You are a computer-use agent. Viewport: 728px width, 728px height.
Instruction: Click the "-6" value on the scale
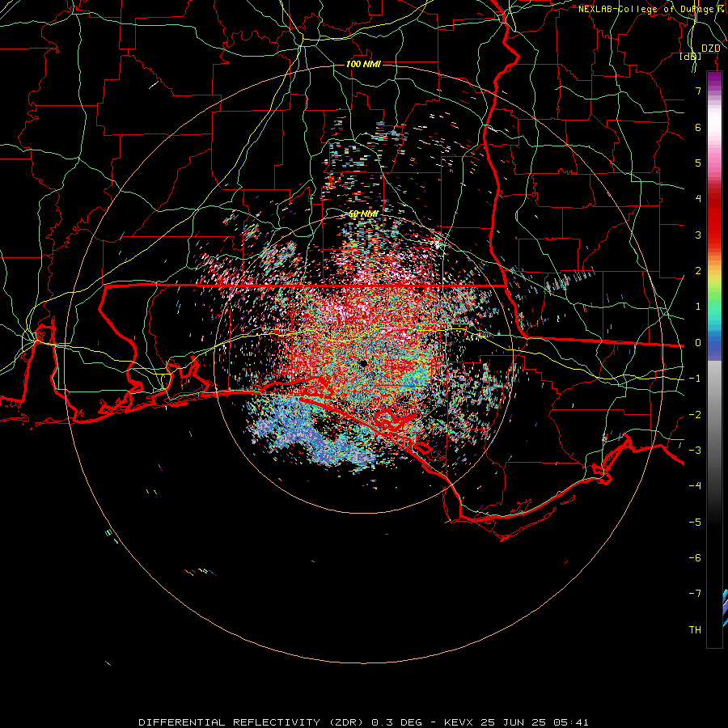695,558
